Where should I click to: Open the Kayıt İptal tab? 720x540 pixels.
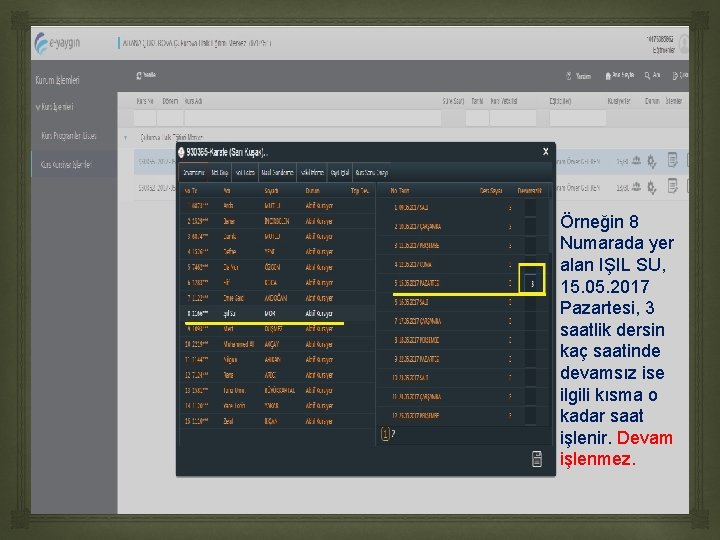pos(340,173)
